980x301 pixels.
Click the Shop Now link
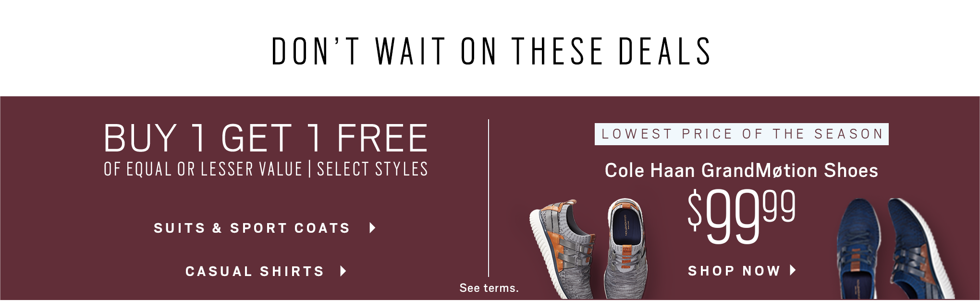734,271
